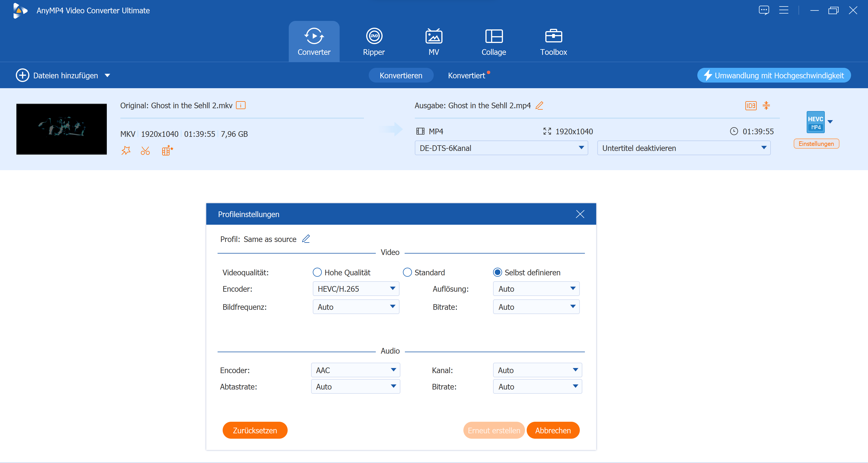
Task: Click 'Original: Ghost in the Sehll 2.mkv' text
Action: click(176, 105)
